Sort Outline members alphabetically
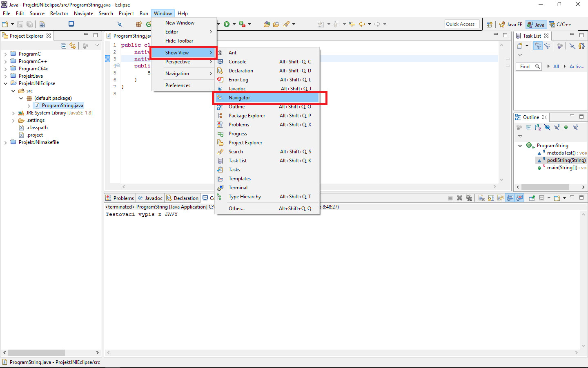 coord(538,127)
